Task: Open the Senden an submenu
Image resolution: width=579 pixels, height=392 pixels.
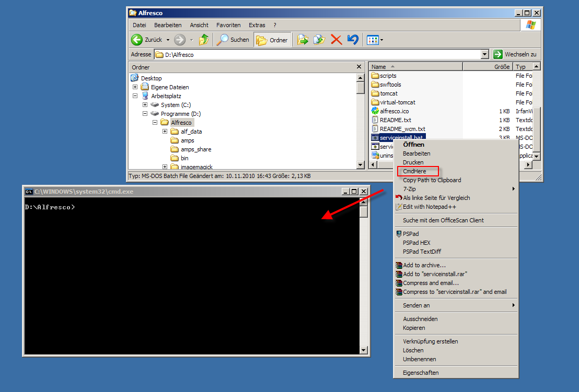Action: tap(456, 305)
